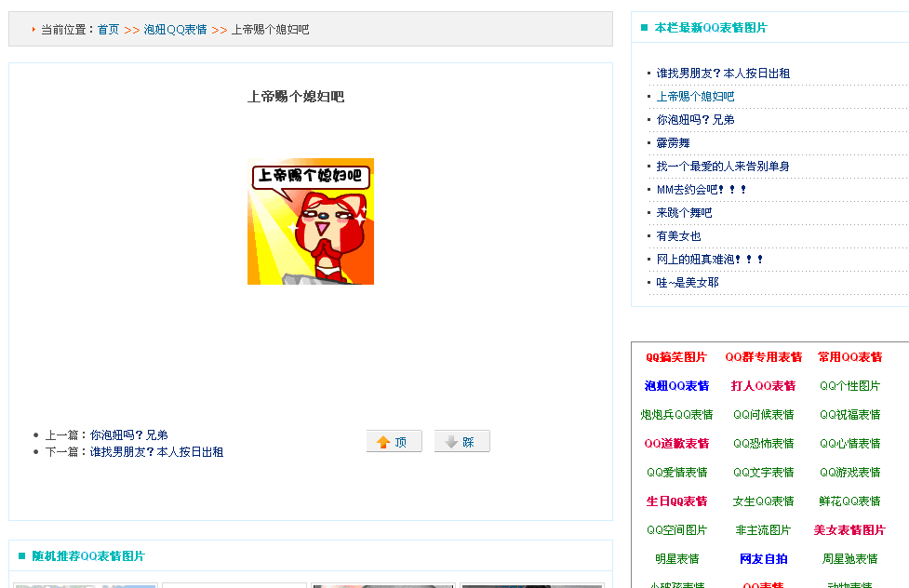The width and height of the screenshot is (909, 588).
Task: Open previous article 你泡妞吗？兄弟
Action: pos(128,434)
